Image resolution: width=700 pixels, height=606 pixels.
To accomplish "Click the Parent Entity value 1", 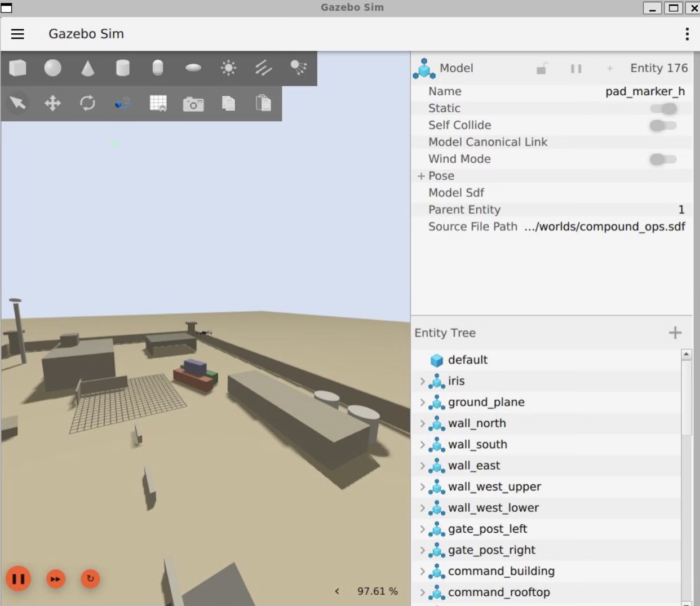I will 681,210.
